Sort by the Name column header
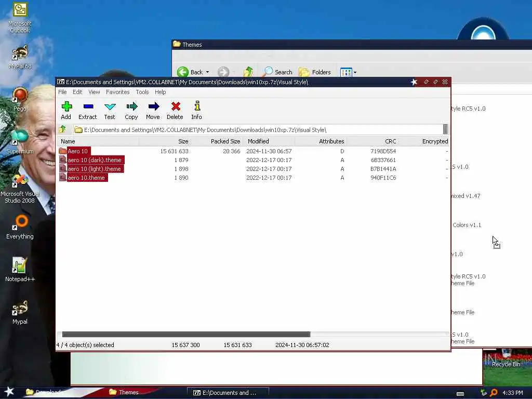The image size is (532, 399). click(98, 141)
